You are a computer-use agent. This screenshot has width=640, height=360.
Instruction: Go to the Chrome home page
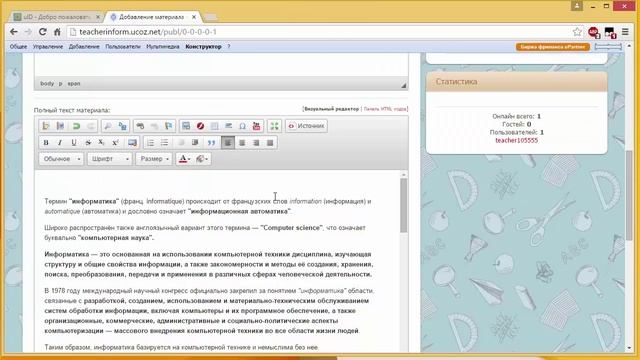click(57, 32)
